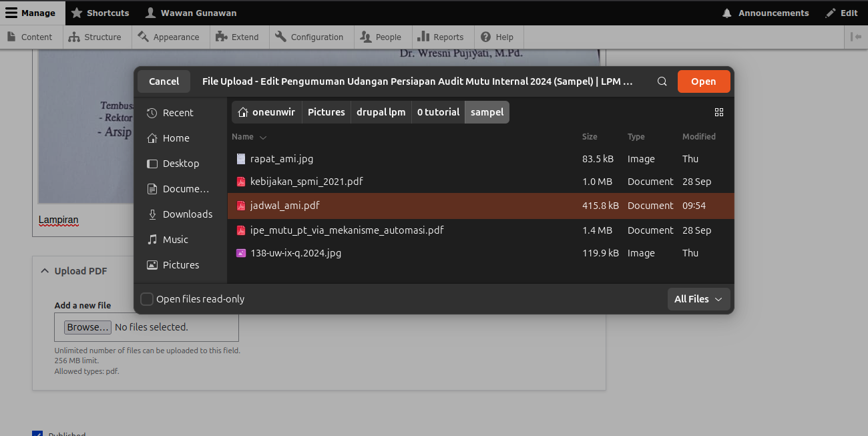The image size is (868, 436).
Task: Open the Configuration admin menu
Action: click(309, 37)
